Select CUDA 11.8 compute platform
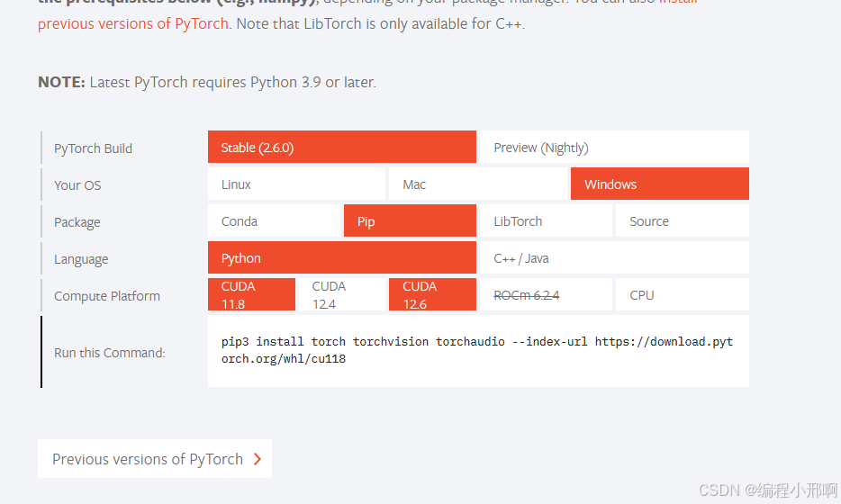This screenshot has width=841, height=504. (251, 294)
